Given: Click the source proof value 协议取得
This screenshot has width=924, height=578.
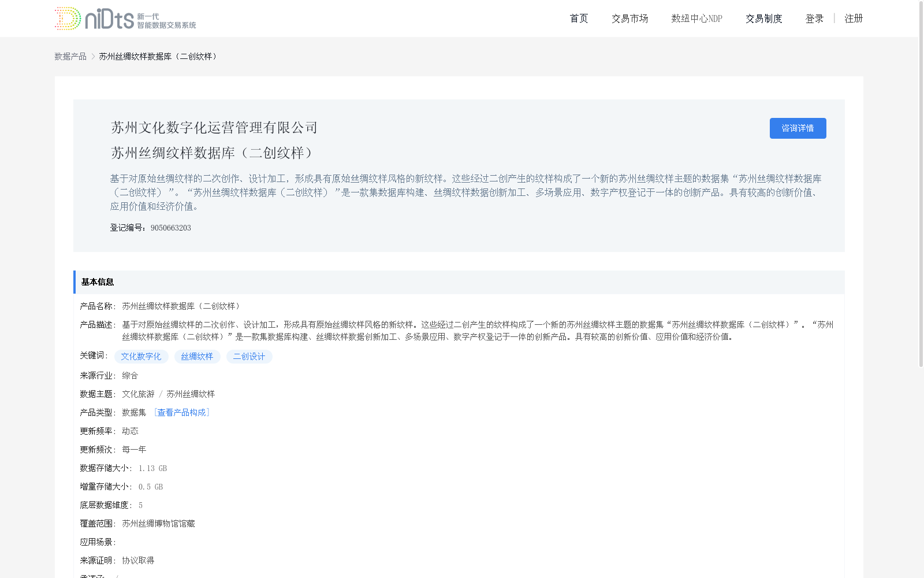Looking at the screenshot, I should tap(138, 560).
